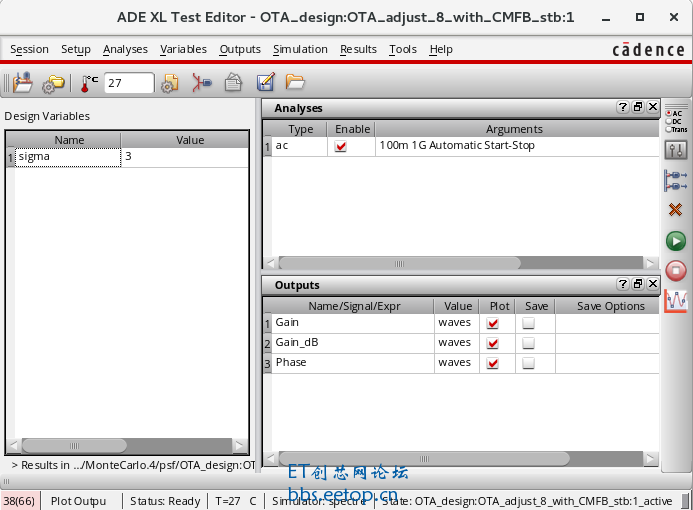
Task: Click the sigma value cell showing 3
Action: point(184,157)
